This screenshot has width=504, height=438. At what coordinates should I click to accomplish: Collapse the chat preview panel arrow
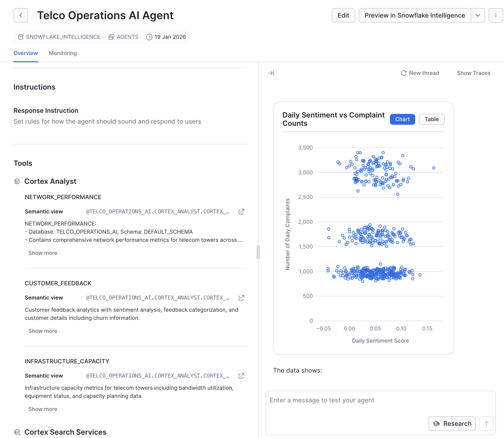pyautogui.click(x=271, y=73)
